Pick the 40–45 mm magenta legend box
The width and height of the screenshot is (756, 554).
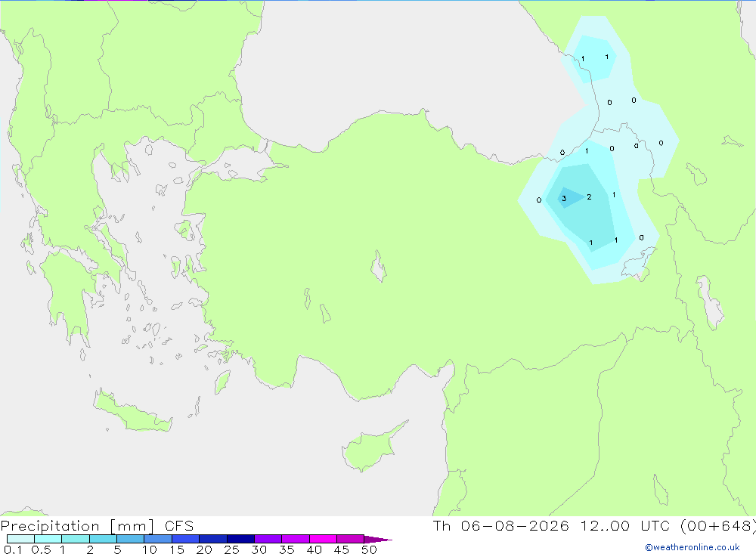pos(323,539)
